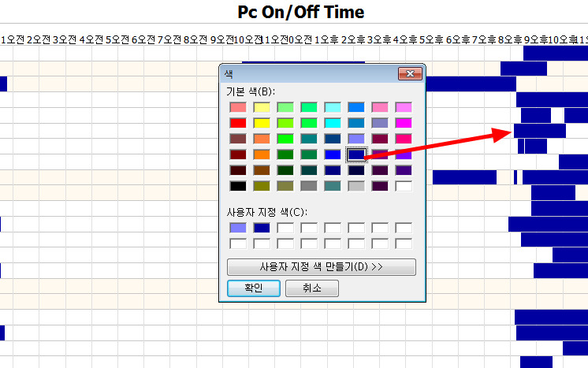Select the pure blue swatch in fourth row
588x368 pixels.
[333, 154]
